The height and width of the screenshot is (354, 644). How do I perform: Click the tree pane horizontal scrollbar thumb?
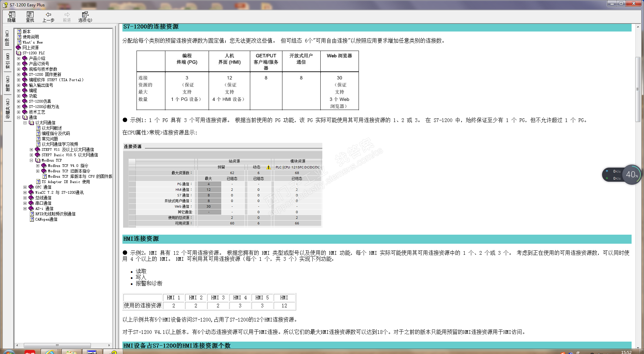coord(57,345)
